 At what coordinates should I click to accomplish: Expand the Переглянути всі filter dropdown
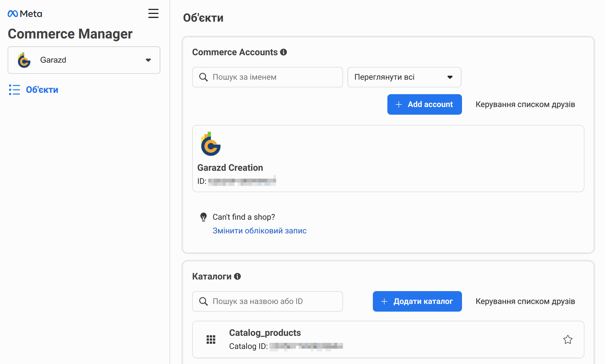(x=404, y=77)
